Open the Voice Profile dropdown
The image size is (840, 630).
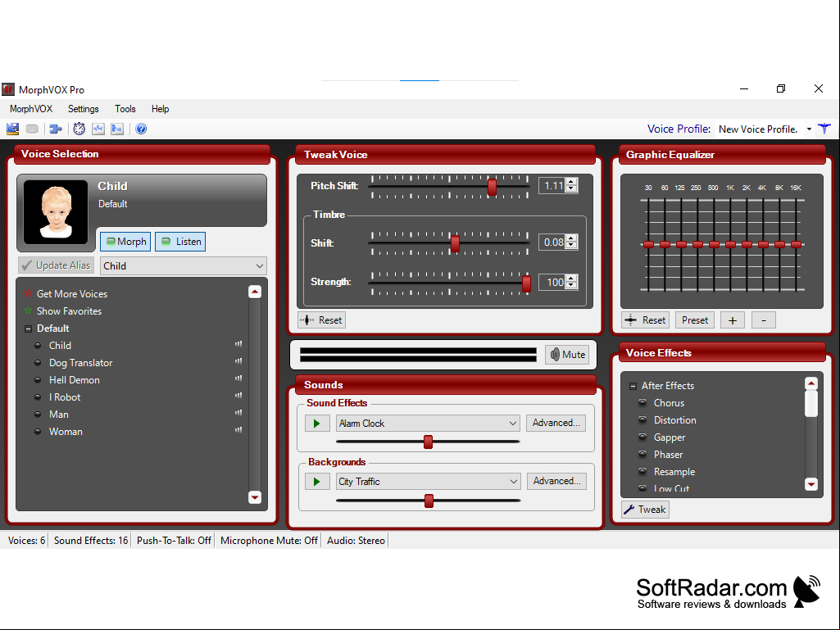(809, 129)
